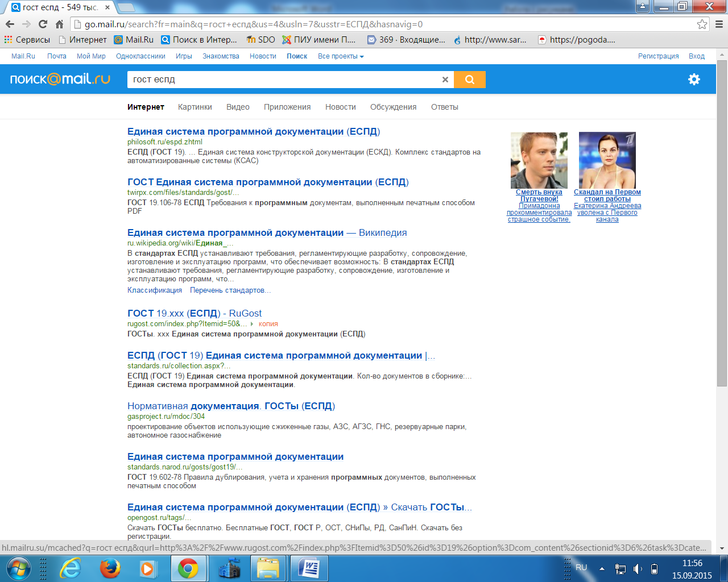
Task: Click the browser forward arrow
Action: coord(26,24)
